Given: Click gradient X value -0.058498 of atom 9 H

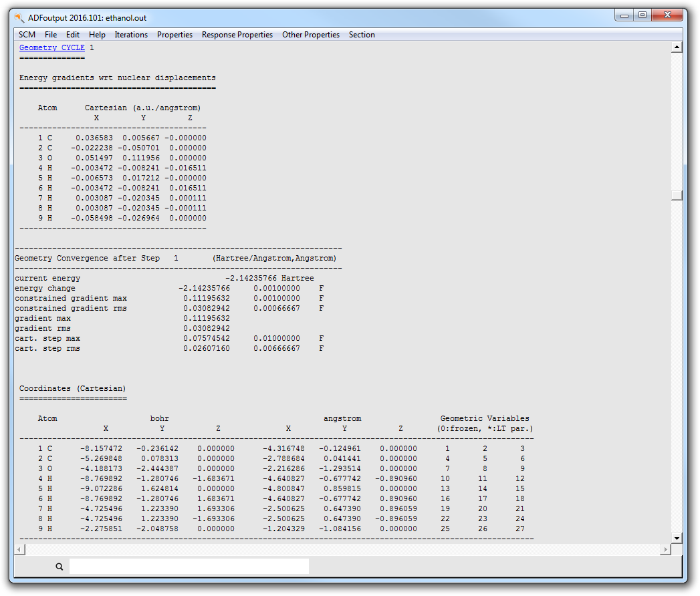Looking at the screenshot, I should point(92,218).
